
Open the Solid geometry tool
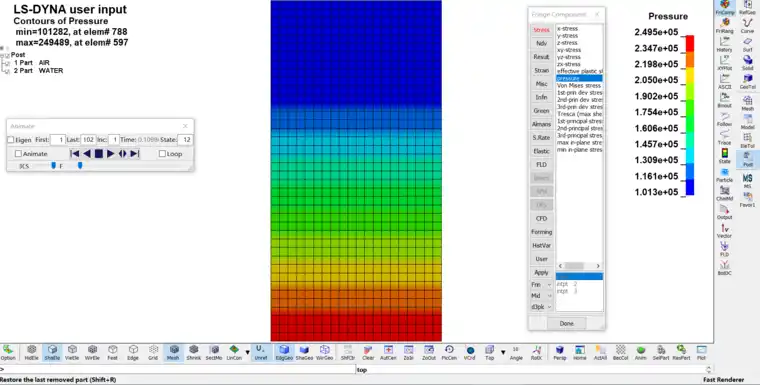[747, 63]
